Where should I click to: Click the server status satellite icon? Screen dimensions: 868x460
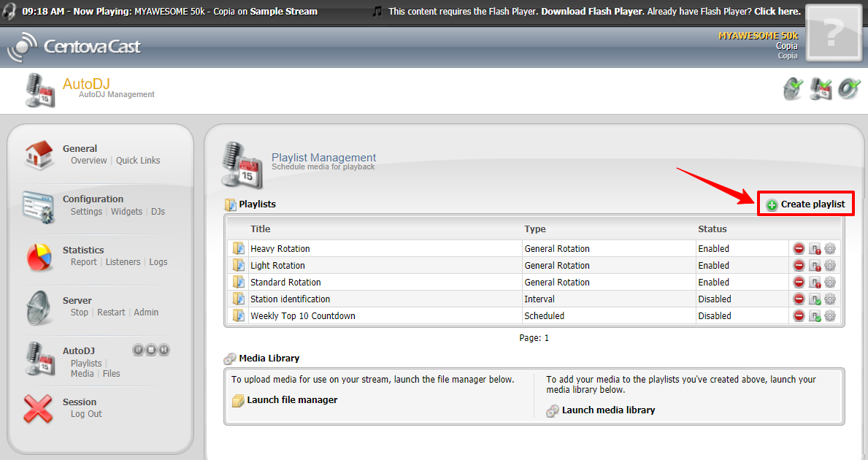point(794,89)
